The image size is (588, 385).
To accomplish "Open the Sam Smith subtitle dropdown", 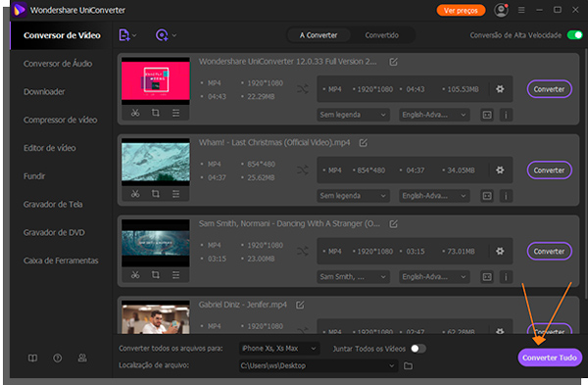I will (353, 276).
